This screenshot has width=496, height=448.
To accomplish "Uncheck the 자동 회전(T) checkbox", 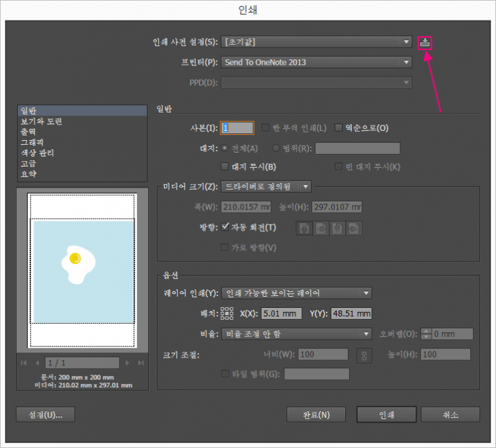I will point(226,227).
